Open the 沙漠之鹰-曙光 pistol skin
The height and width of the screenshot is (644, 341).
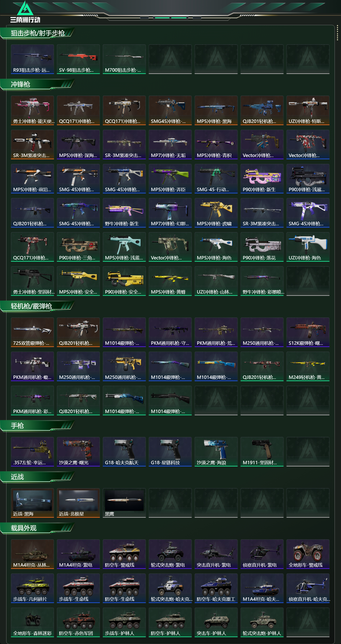pyautogui.click(x=78, y=452)
